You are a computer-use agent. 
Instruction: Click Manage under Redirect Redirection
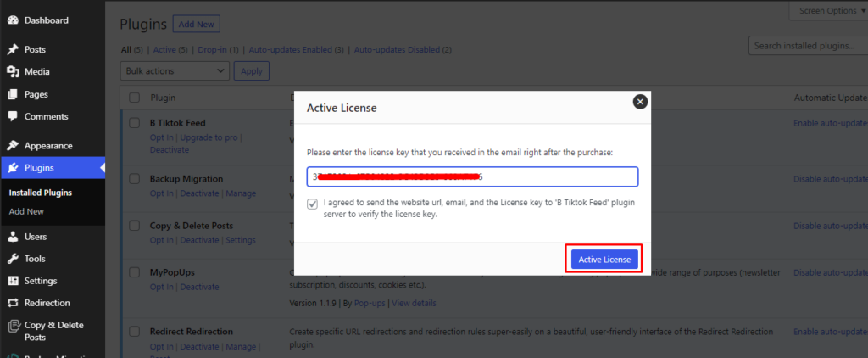241,346
